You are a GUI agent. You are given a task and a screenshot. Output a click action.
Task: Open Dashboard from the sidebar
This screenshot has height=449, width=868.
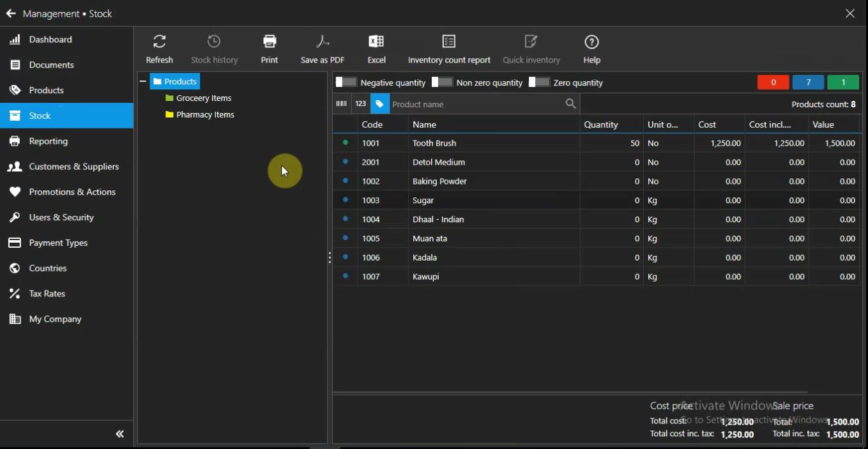click(x=67, y=40)
